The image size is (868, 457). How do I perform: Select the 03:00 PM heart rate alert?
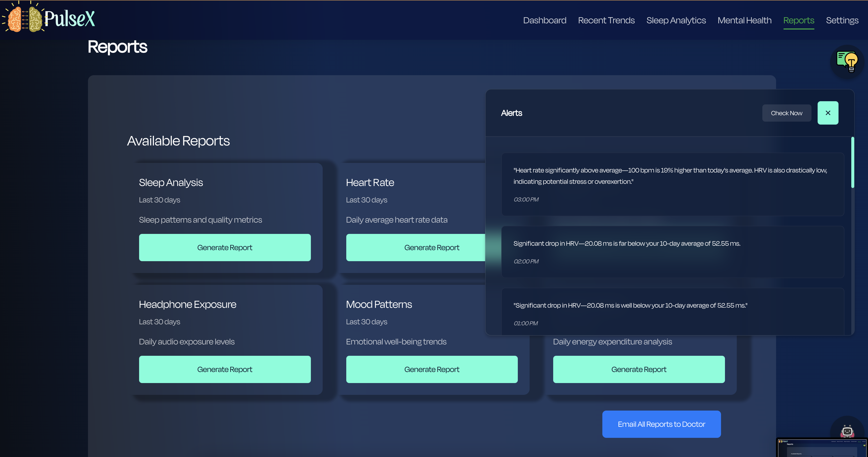click(x=672, y=184)
